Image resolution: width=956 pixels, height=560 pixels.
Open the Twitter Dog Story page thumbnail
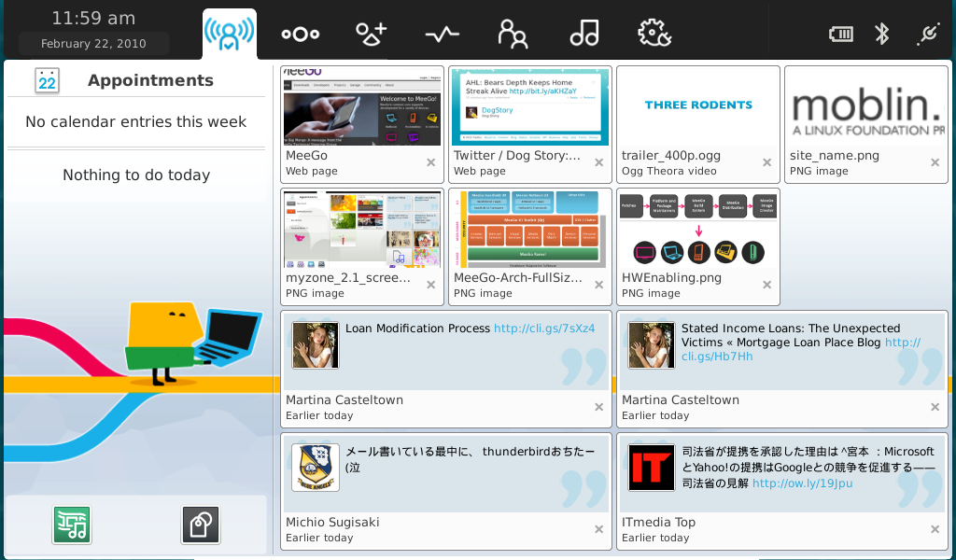530,107
